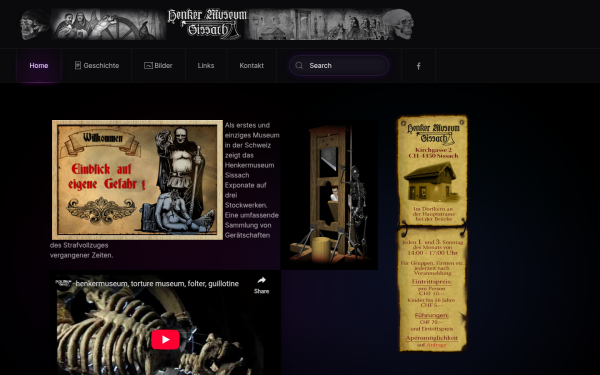The height and width of the screenshot is (375, 600).
Task: Click the Search input field
Action: pos(339,65)
